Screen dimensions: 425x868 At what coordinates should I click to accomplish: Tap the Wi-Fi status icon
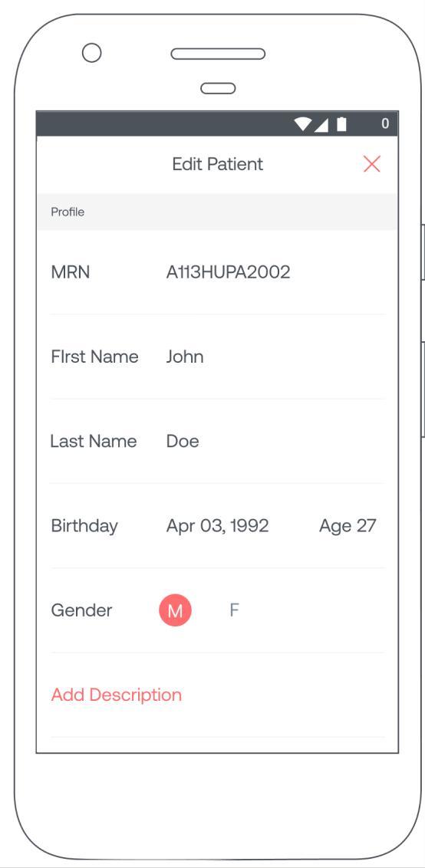[303, 124]
